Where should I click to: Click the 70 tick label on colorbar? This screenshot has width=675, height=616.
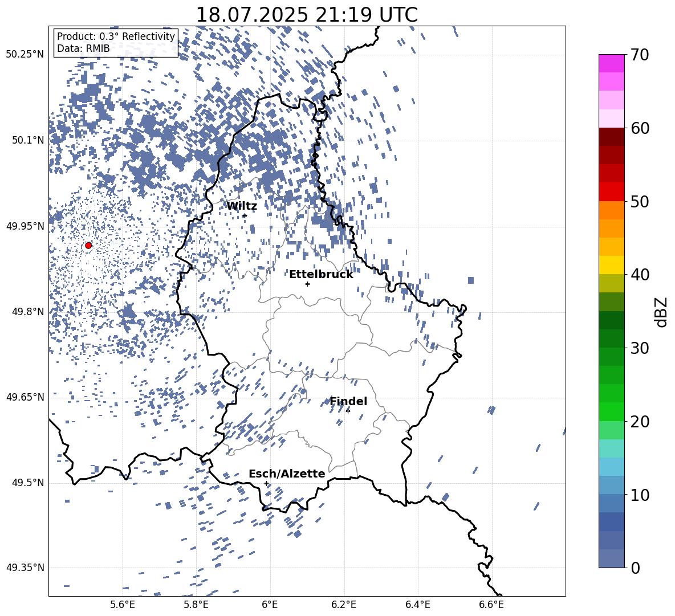pos(640,55)
